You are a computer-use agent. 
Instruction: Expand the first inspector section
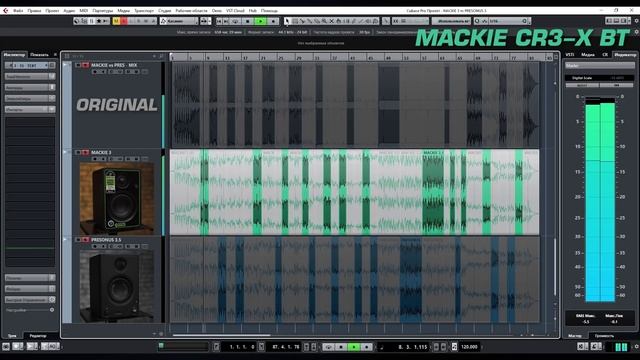[30, 76]
